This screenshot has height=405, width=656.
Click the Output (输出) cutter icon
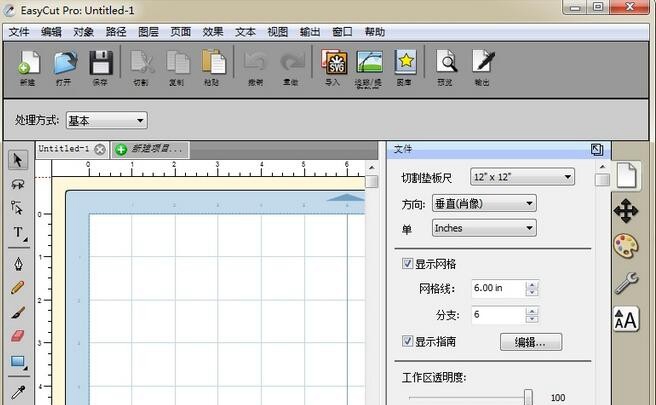click(x=483, y=62)
